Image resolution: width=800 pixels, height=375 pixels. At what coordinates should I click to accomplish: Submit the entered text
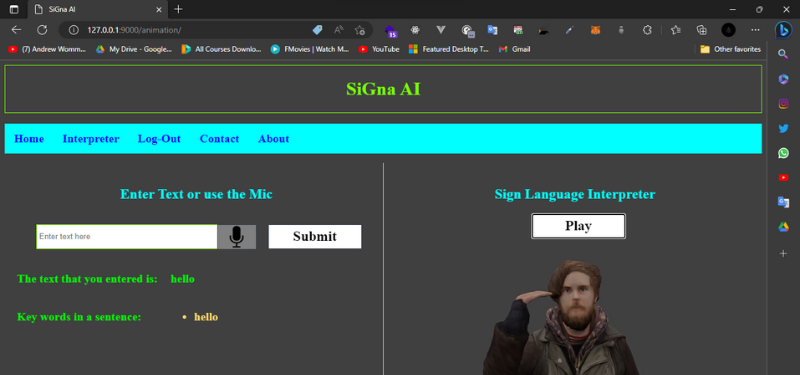click(x=315, y=237)
